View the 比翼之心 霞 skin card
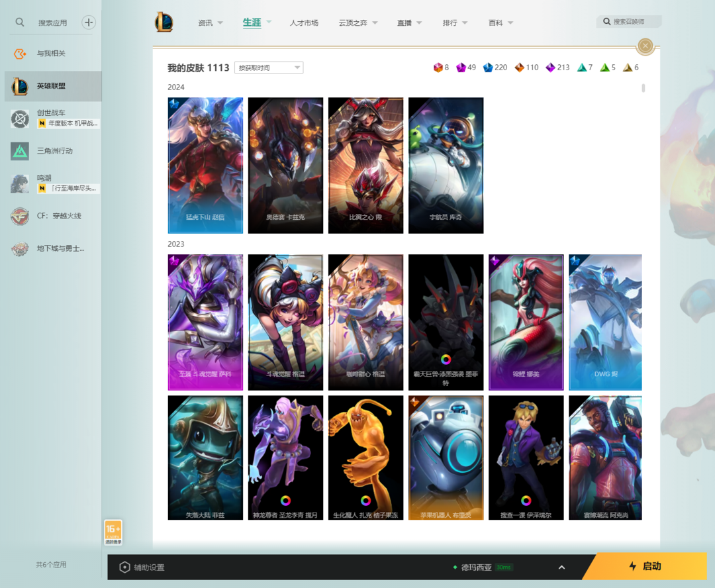The width and height of the screenshot is (715, 588). (365, 165)
